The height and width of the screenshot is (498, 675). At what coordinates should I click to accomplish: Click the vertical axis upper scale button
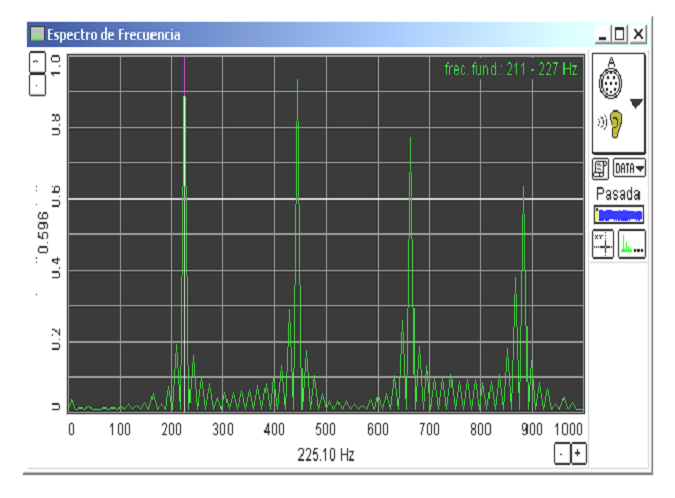37,62
